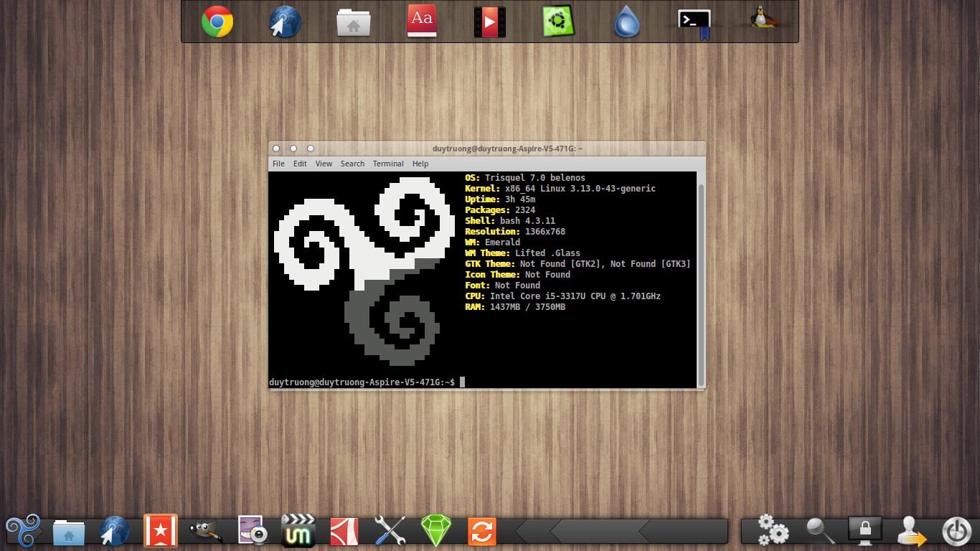The image size is (980, 551).
Task: Open the Terminal menu in menu bar
Action: click(388, 164)
